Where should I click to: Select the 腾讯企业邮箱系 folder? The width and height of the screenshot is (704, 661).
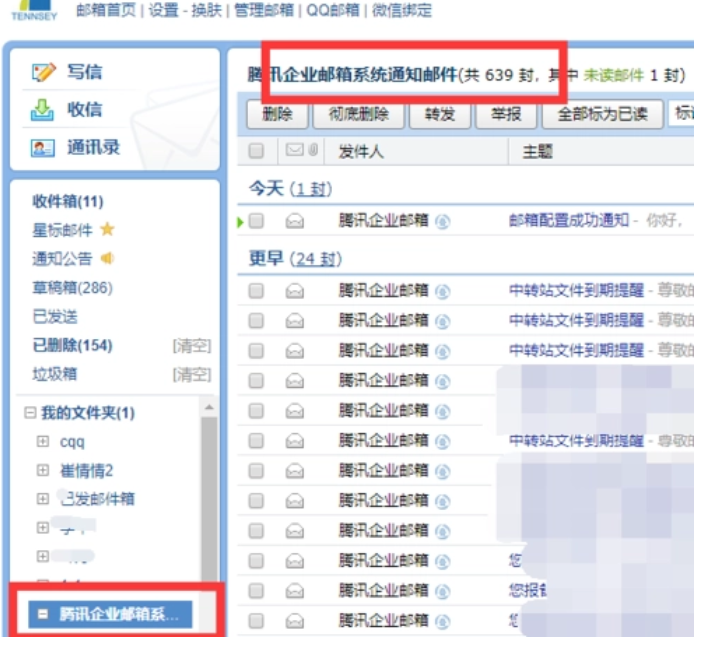119,614
